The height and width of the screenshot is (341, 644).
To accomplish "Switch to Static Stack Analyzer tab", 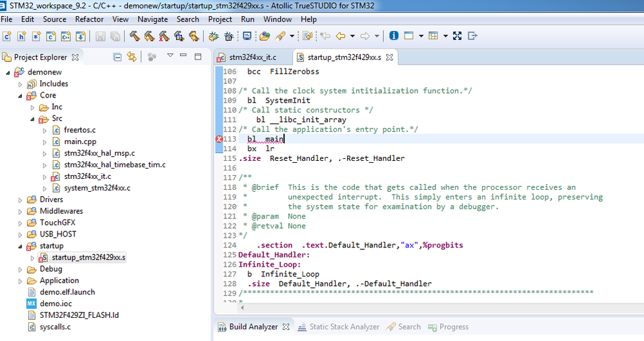I will tap(338, 327).
